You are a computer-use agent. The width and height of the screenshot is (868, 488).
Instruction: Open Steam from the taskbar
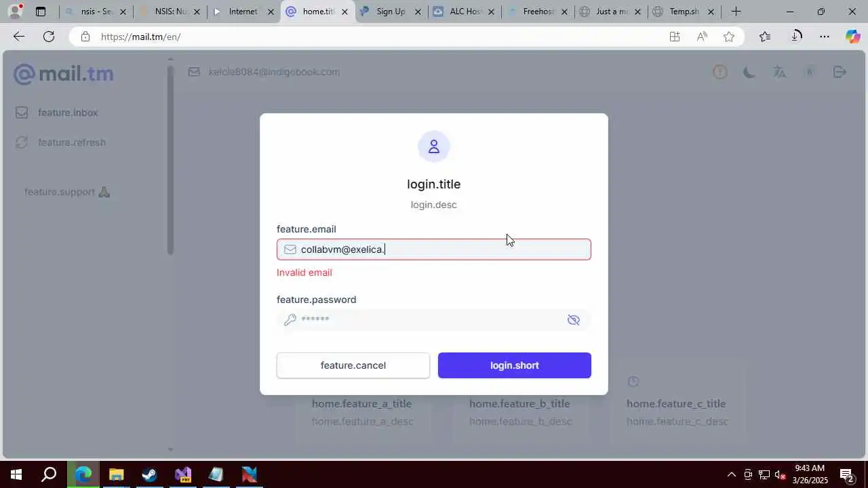(x=150, y=474)
